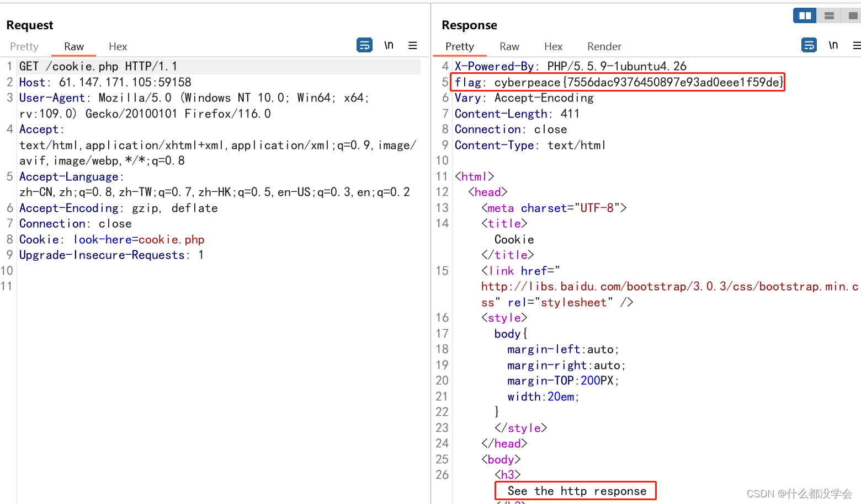This screenshot has height=504, width=861.
Task: Click the 'See the http response' text
Action: click(x=577, y=491)
